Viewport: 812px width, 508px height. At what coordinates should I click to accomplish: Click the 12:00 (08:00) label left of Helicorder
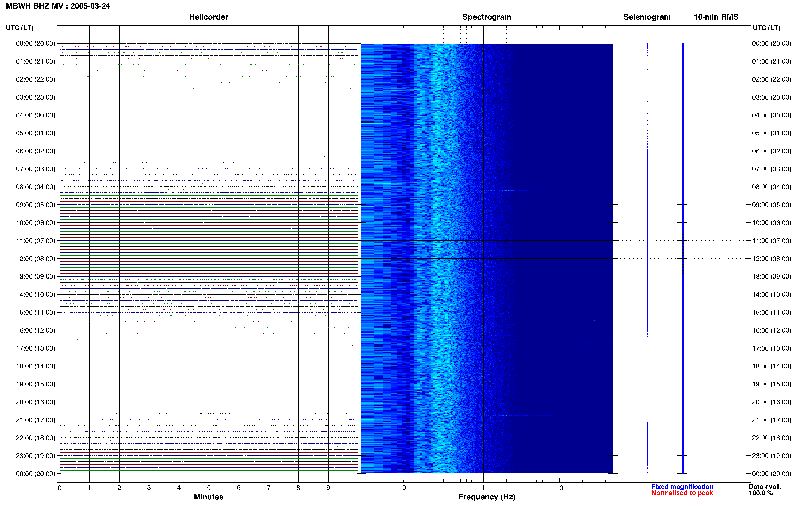click(36, 259)
